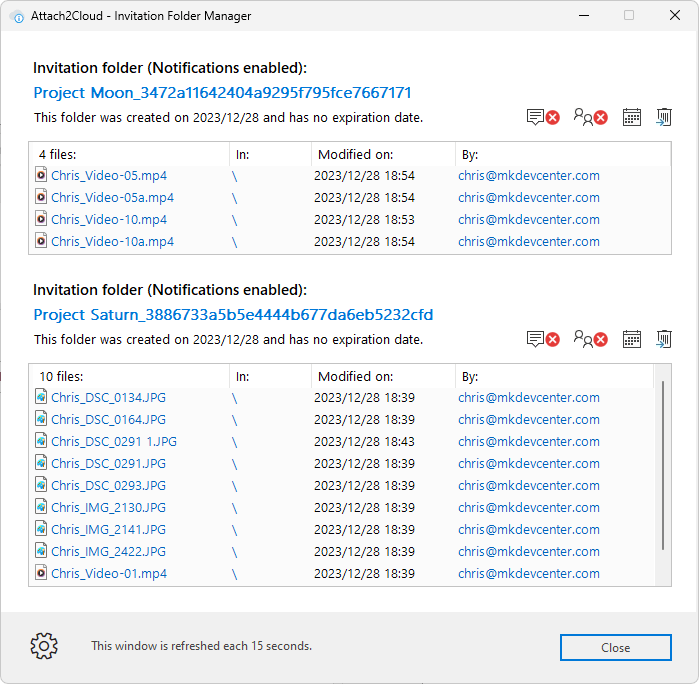The width and height of the screenshot is (699, 684).
Task: Click the email for Chris_DSC_0164.JPG
Action: coord(529,420)
